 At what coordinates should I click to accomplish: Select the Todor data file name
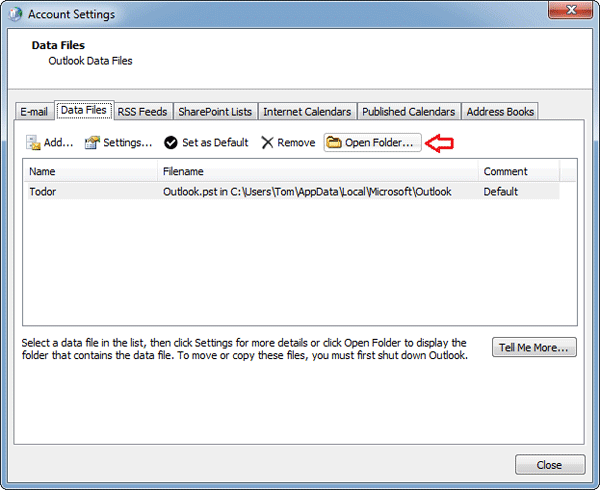pos(43,192)
